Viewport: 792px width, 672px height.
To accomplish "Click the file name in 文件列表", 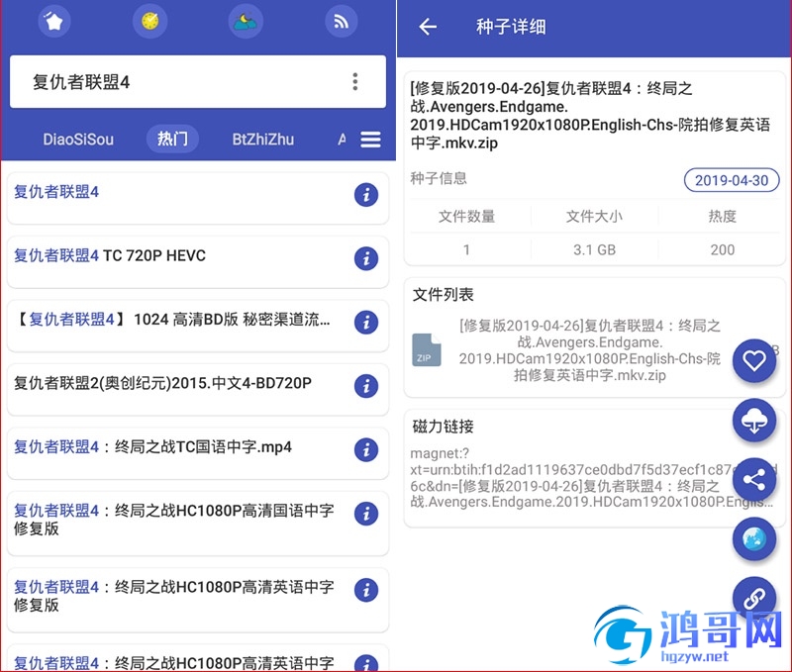I will tap(589, 350).
